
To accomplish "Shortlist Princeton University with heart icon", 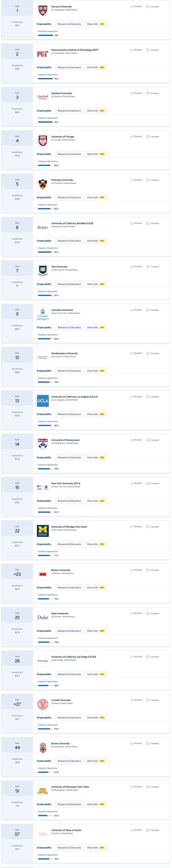I will (x=132, y=180).
